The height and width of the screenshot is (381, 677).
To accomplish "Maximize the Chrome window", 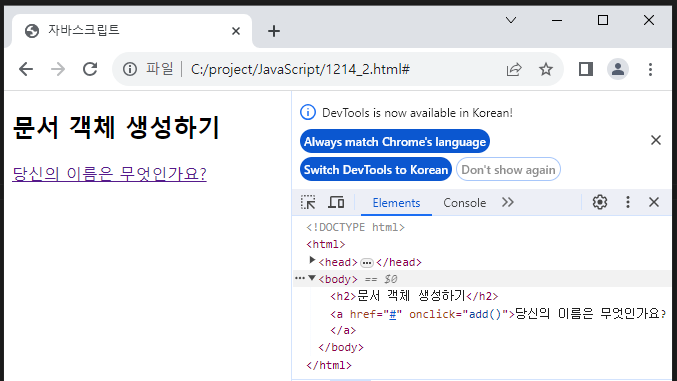I will [603, 20].
